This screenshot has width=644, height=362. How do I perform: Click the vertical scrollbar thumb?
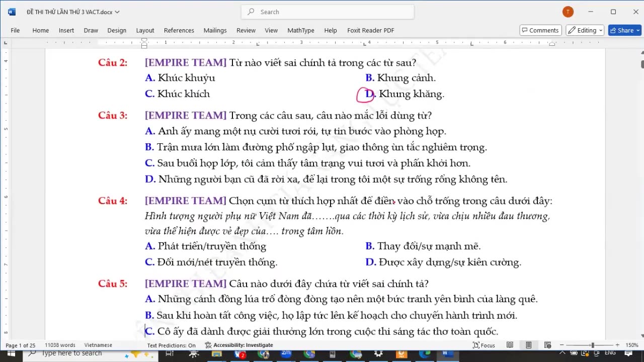tap(642, 64)
